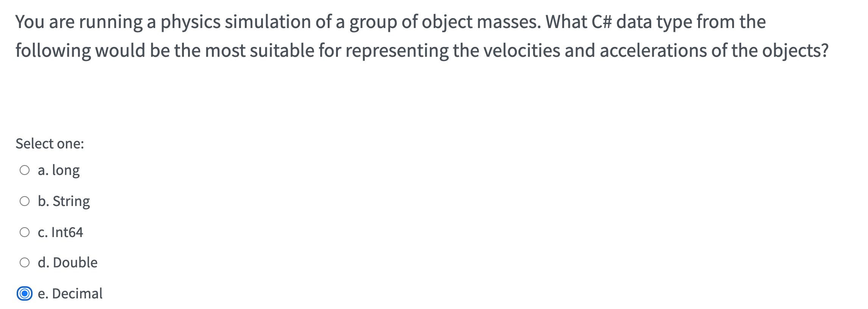The width and height of the screenshot is (868, 309).
Task: Click the label text 'b. String'
Action: pos(64,201)
